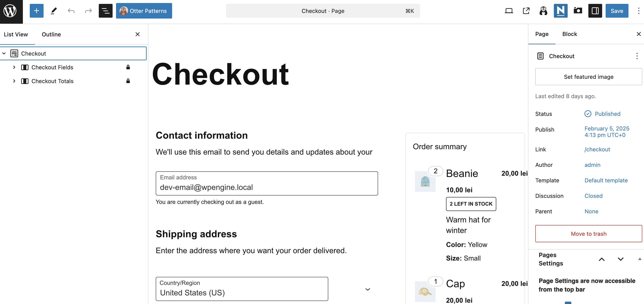644x304 pixels.
Task: Click the Email address input field
Action: pyautogui.click(x=267, y=183)
